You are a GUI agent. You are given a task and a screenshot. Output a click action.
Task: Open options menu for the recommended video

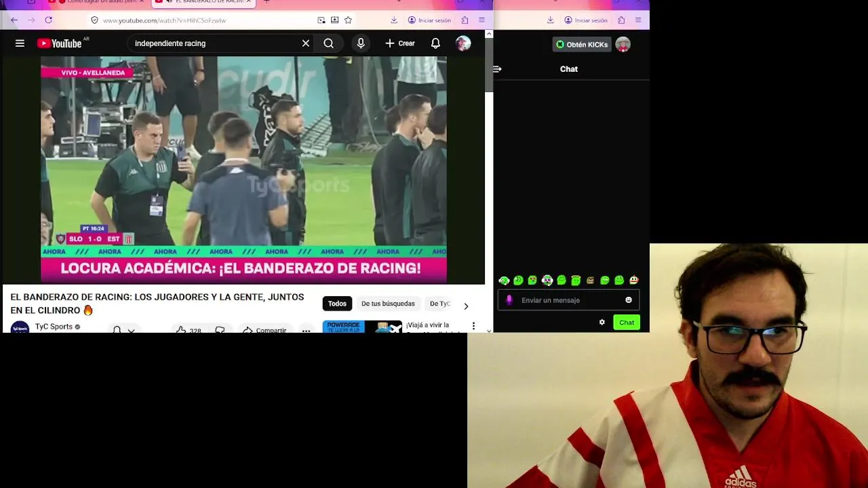point(473,326)
